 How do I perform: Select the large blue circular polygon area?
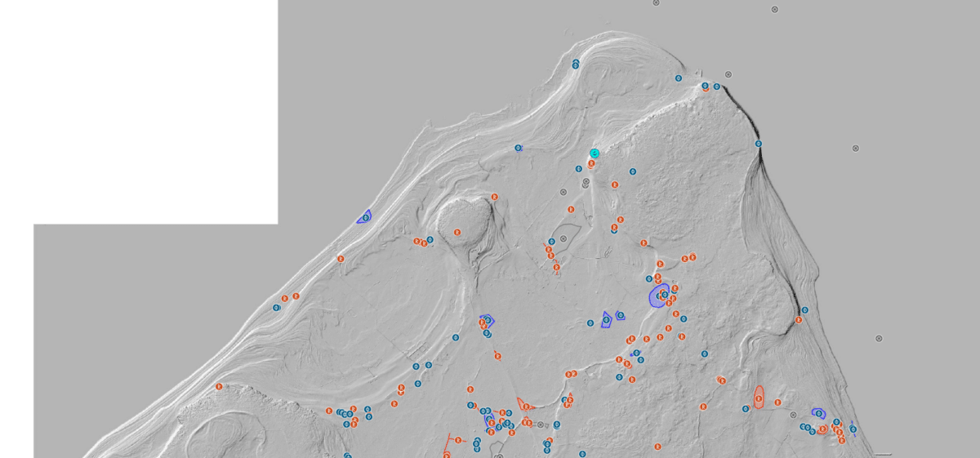[x=657, y=298]
